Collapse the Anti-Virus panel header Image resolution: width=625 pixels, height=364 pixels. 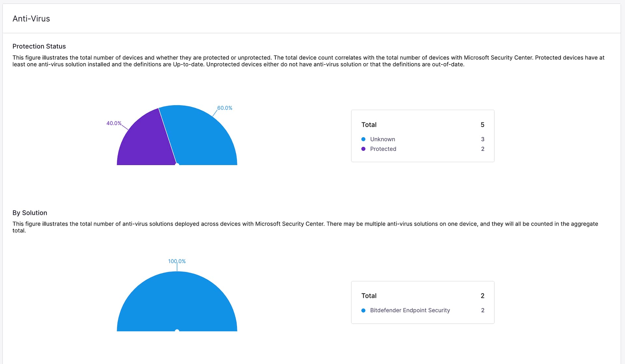click(x=31, y=19)
